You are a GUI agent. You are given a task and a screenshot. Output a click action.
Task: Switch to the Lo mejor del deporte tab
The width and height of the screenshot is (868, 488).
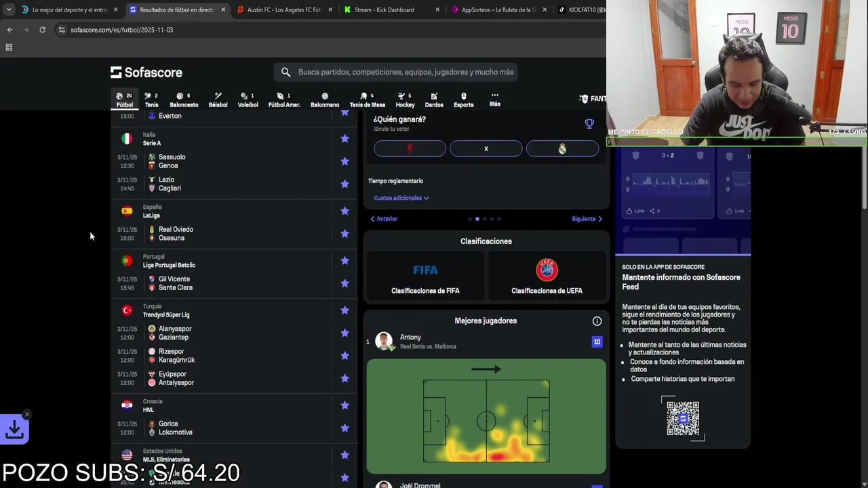click(x=70, y=9)
